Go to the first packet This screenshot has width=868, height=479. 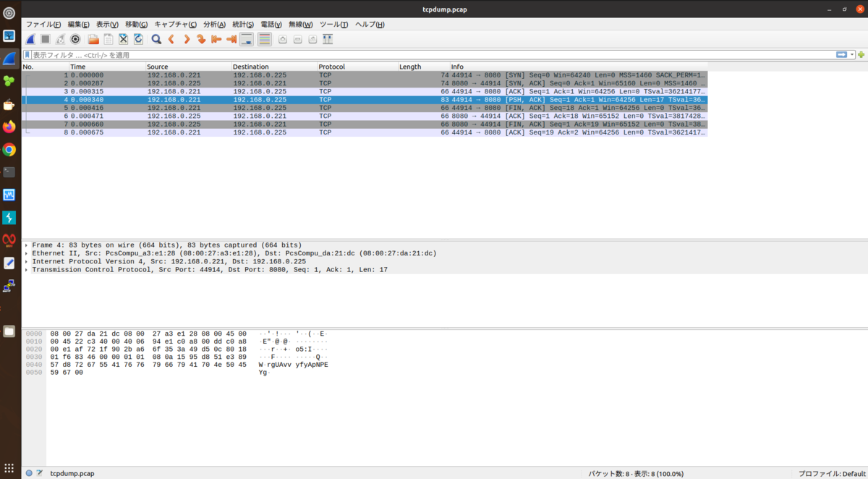point(216,39)
